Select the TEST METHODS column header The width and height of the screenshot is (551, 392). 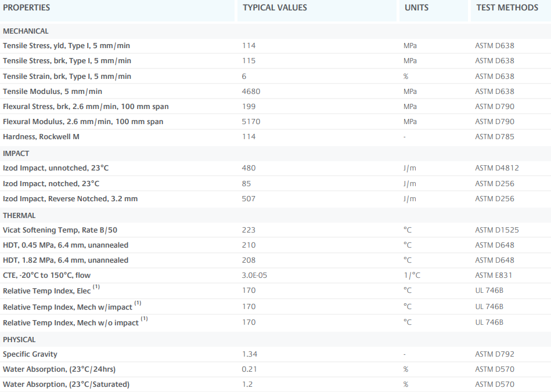[507, 8]
